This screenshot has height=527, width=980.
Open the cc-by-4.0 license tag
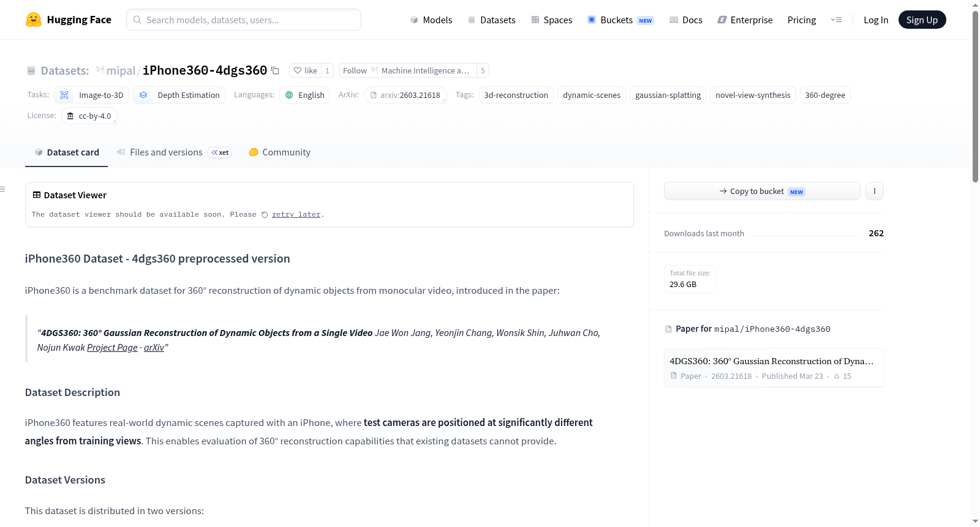click(89, 116)
